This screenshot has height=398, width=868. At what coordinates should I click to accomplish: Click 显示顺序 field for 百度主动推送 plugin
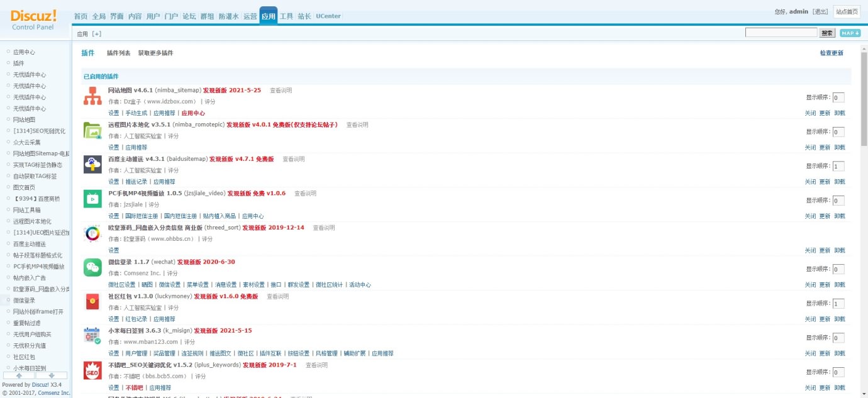(838, 167)
